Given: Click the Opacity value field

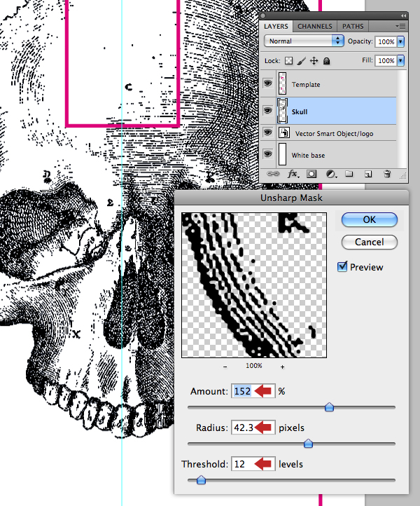Looking at the screenshot, I should [x=386, y=41].
